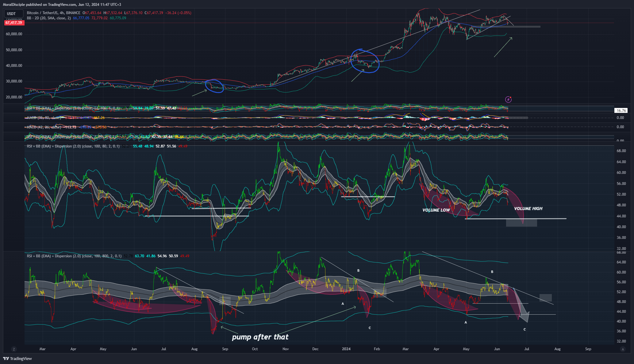Click the Feb label on time axis

pos(377,349)
